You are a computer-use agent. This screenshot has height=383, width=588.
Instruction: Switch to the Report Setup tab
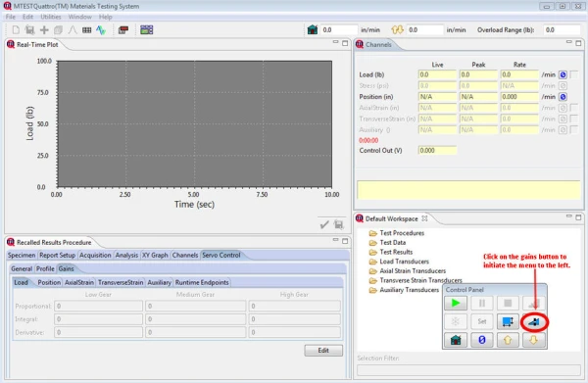[58, 256]
